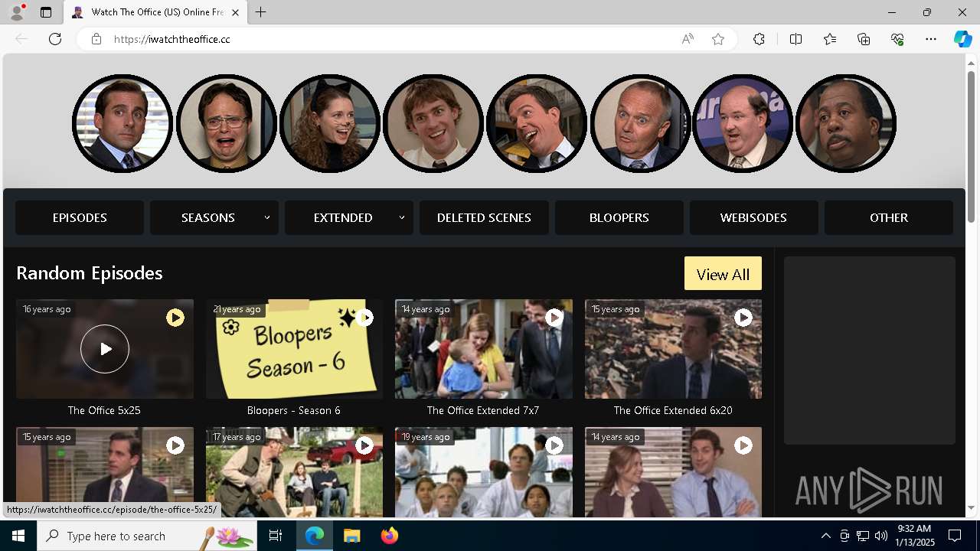Open Tab actions menu icon
The image size is (980, 551).
click(46, 12)
